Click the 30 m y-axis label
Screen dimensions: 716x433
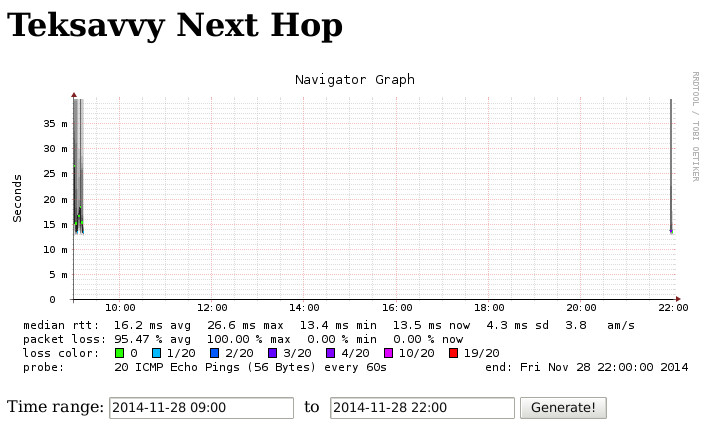[x=55, y=148]
